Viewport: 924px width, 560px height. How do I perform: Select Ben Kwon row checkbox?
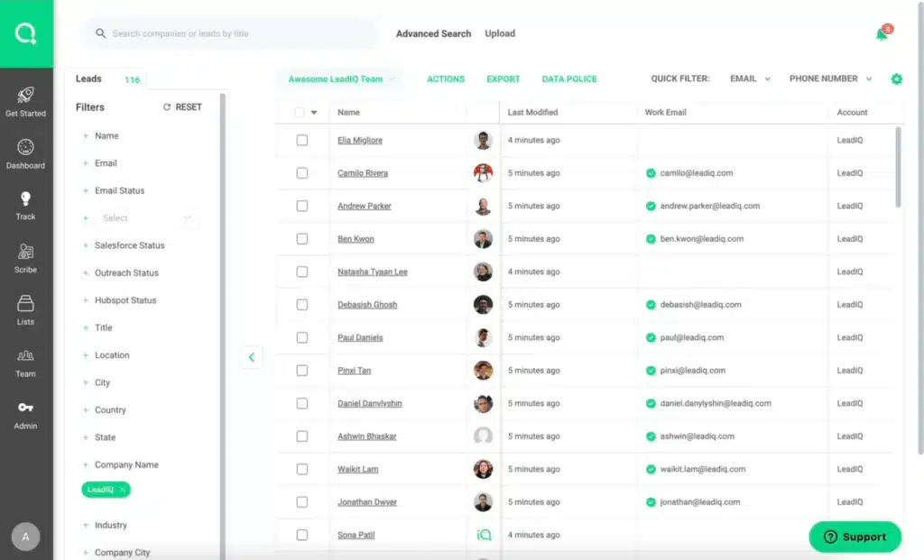301,238
